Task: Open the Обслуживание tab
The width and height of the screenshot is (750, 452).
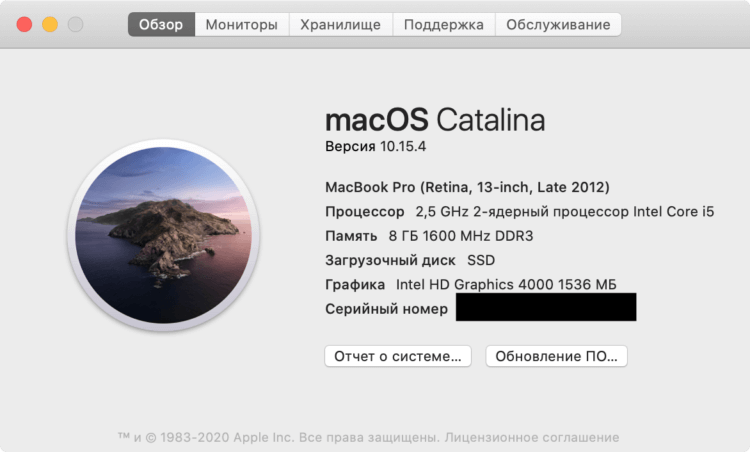Action: [558, 24]
